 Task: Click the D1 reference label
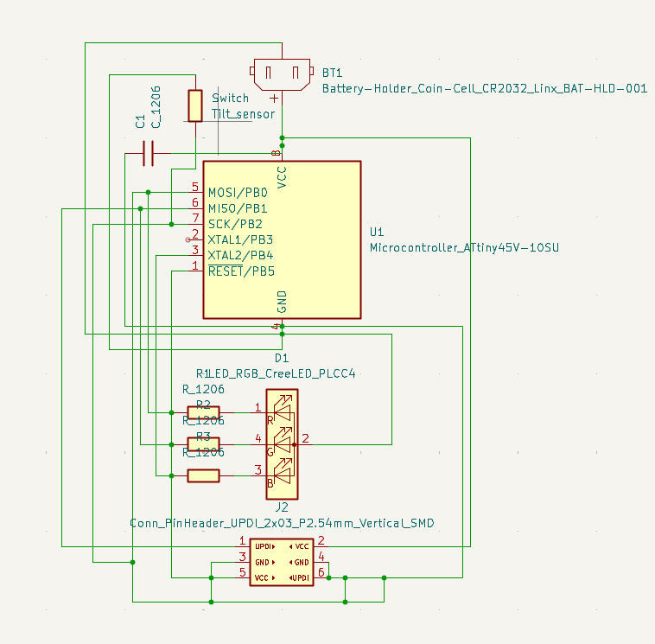(282, 358)
